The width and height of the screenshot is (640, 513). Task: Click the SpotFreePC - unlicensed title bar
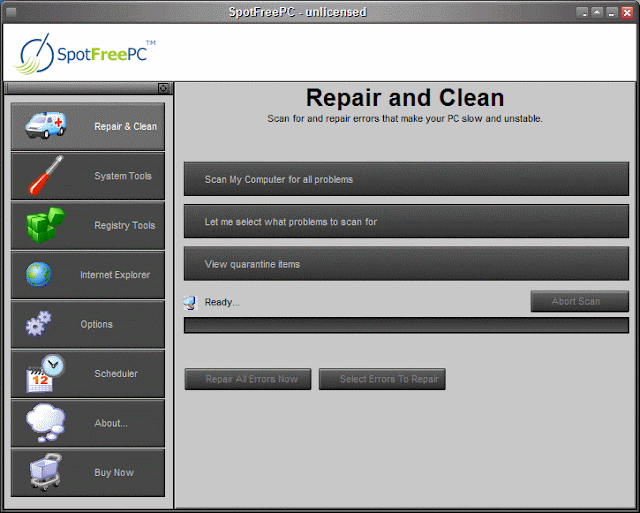297,12
